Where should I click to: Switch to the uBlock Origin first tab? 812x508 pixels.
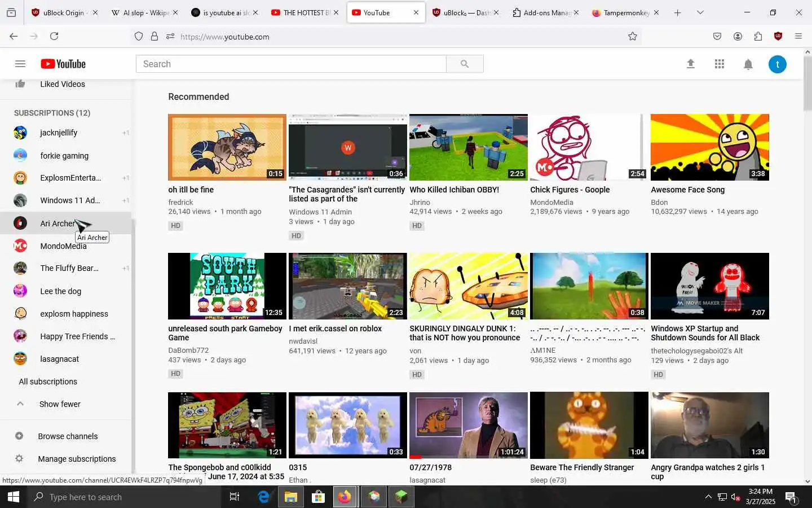(x=64, y=12)
